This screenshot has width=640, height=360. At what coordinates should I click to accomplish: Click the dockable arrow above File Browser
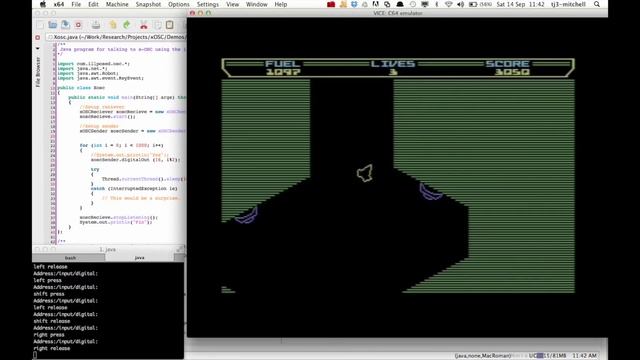38,49
